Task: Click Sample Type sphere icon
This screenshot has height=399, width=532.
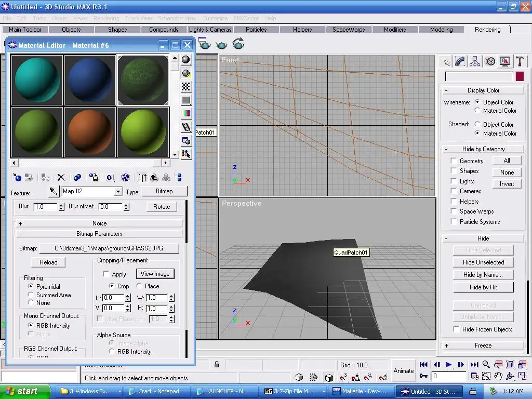Action: (186, 60)
